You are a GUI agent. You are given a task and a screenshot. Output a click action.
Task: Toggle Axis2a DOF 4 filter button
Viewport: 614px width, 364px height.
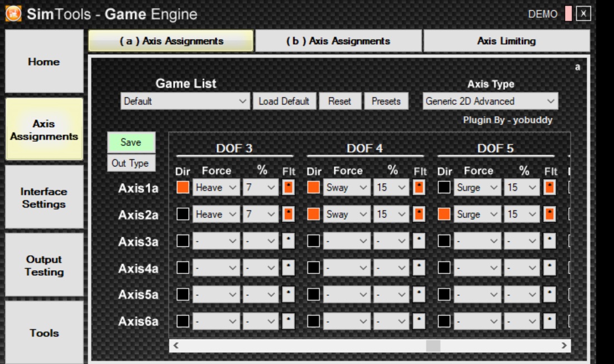tap(419, 214)
